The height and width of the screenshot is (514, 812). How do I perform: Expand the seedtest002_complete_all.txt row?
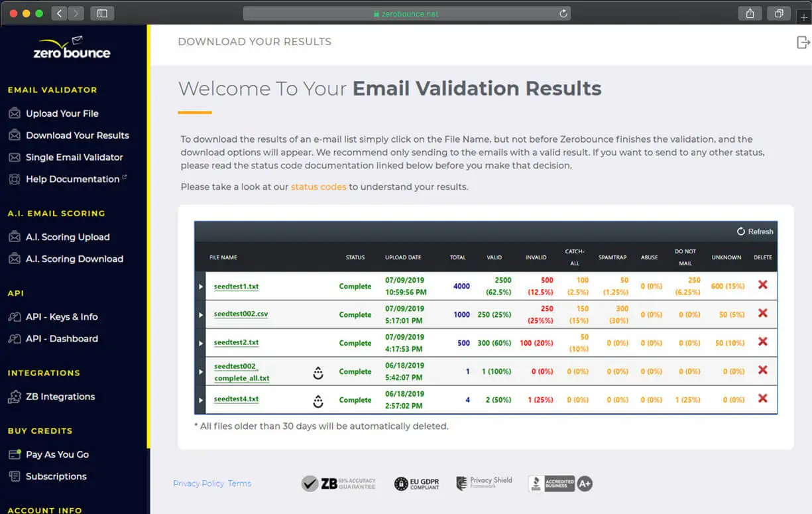(x=201, y=371)
